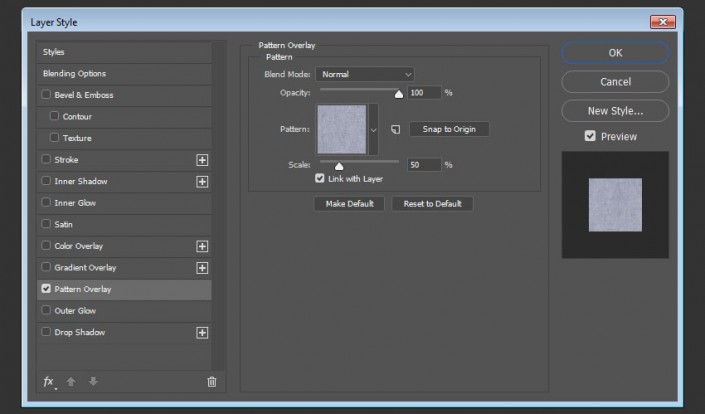Click the trash delete effect icon
The width and height of the screenshot is (705, 414).
pyautogui.click(x=211, y=381)
